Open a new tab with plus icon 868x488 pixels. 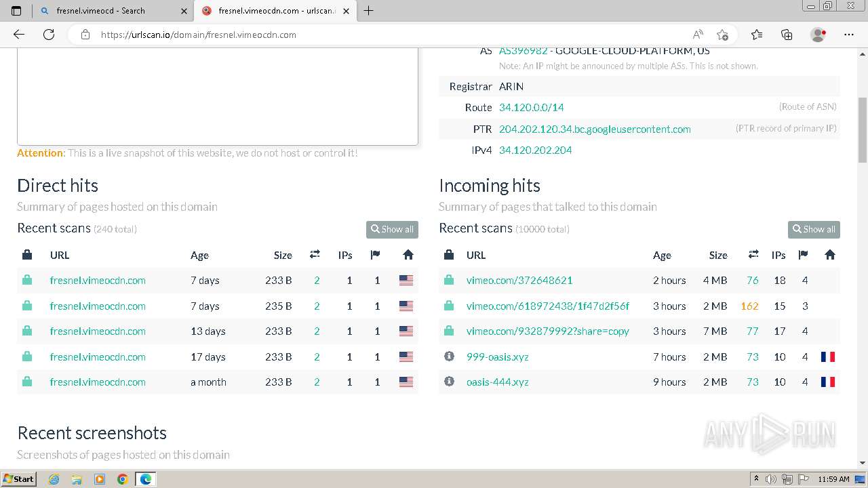click(x=369, y=10)
